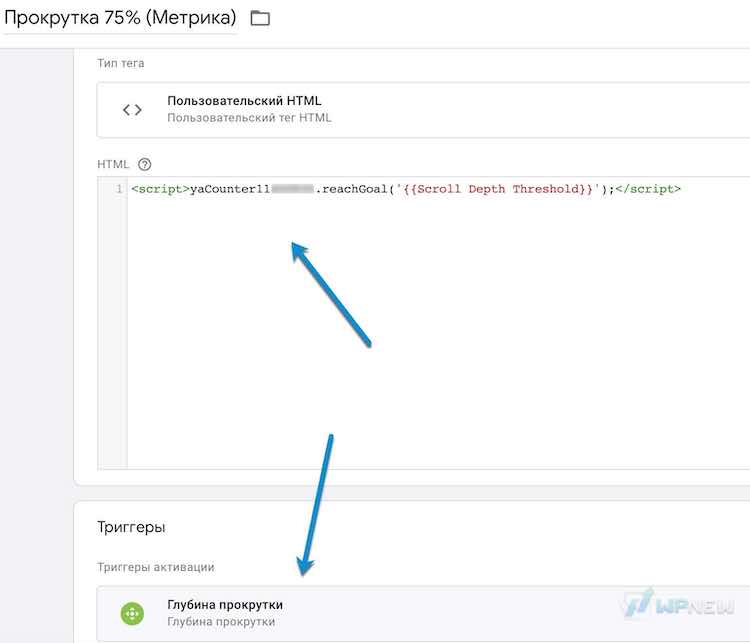Viewport: 750px width, 643px height.
Task: Edit the tag name Прокрутка 75% (Метрика)
Action: tap(120, 18)
